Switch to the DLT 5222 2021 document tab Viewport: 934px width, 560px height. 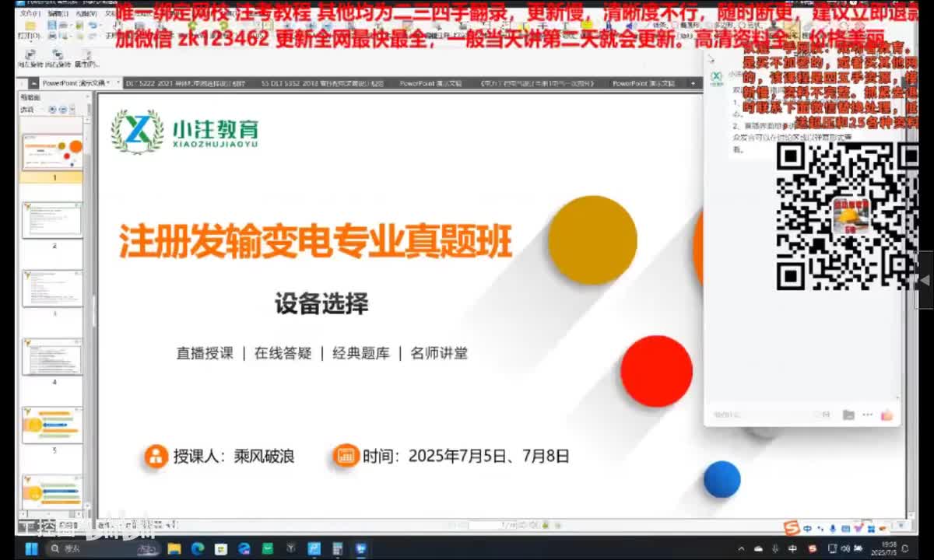tap(184, 82)
